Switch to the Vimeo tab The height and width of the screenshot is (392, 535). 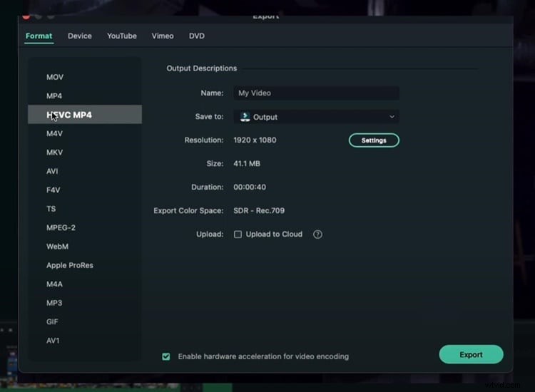click(x=163, y=36)
